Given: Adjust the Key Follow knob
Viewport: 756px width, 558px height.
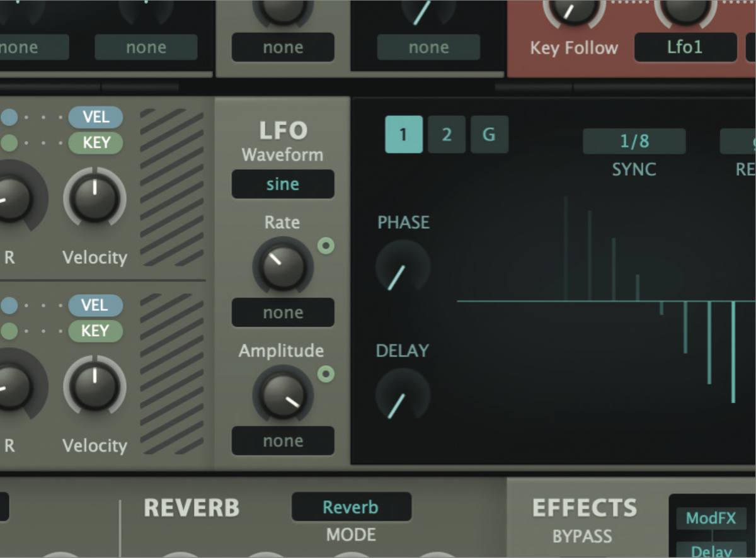Looking at the screenshot, I should [573, 9].
